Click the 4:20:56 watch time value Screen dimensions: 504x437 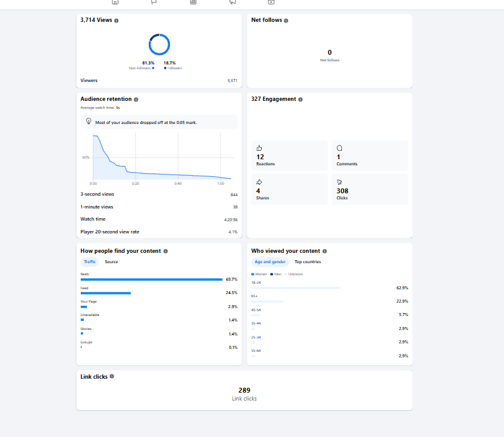click(231, 220)
